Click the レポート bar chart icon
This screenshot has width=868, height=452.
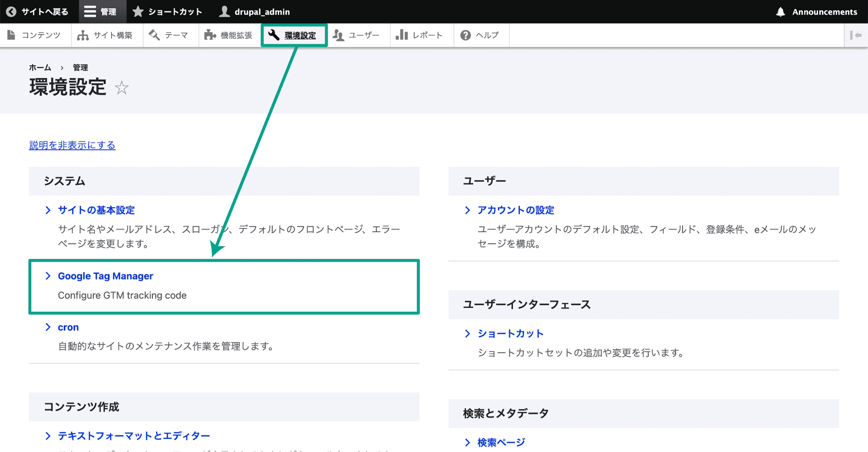point(402,35)
